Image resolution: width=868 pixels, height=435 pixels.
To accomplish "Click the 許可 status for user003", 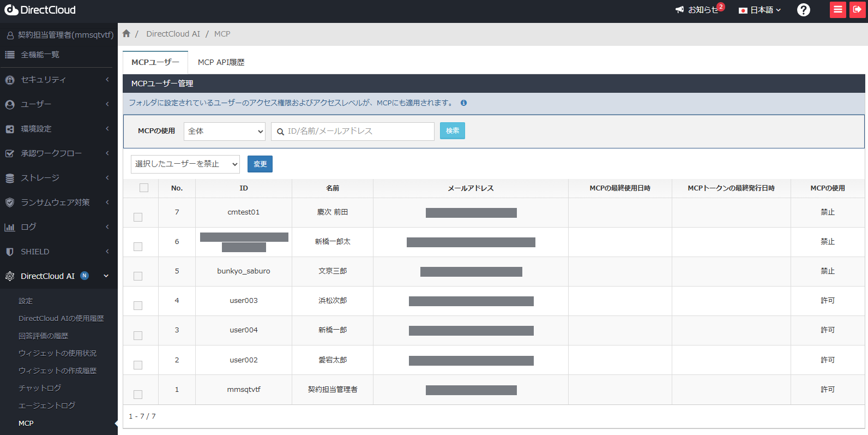I will point(828,301).
